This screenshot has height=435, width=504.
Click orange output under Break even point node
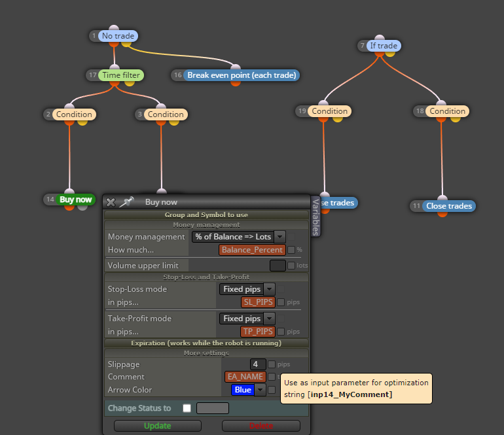point(236,83)
